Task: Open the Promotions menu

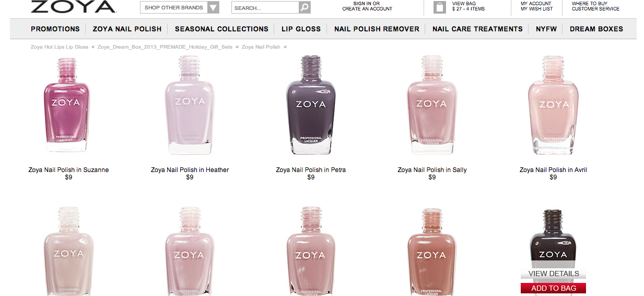Action: (55, 29)
